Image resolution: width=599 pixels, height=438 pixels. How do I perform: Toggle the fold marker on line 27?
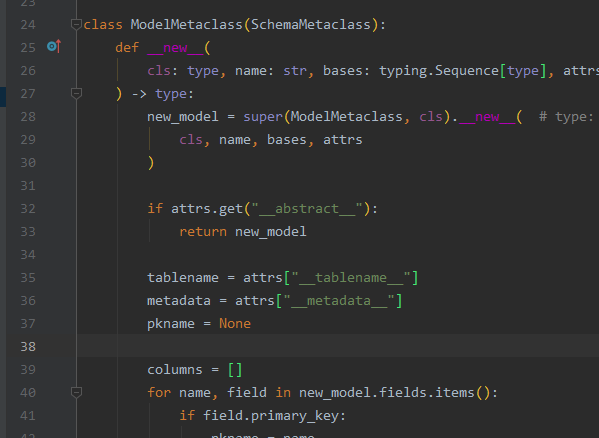coord(76,94)
